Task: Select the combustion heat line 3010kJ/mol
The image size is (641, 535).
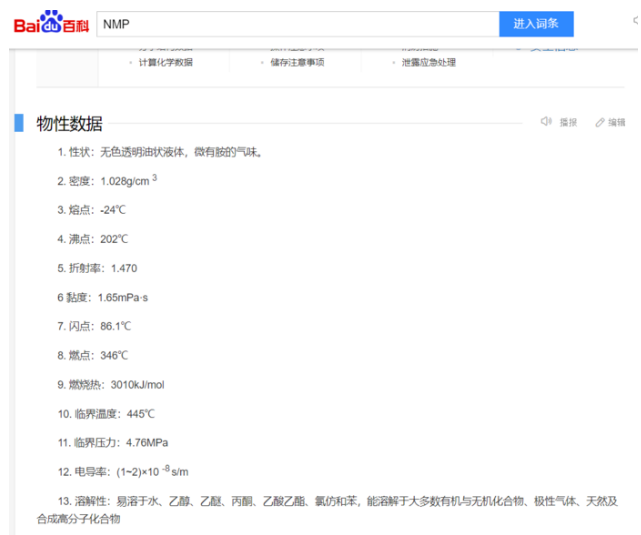Action: (111, 385)
